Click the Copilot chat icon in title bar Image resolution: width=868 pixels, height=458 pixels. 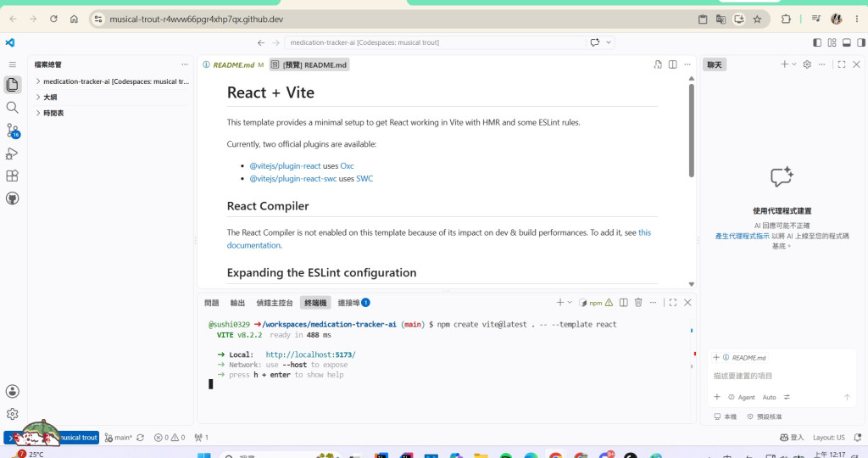(595, 42)
